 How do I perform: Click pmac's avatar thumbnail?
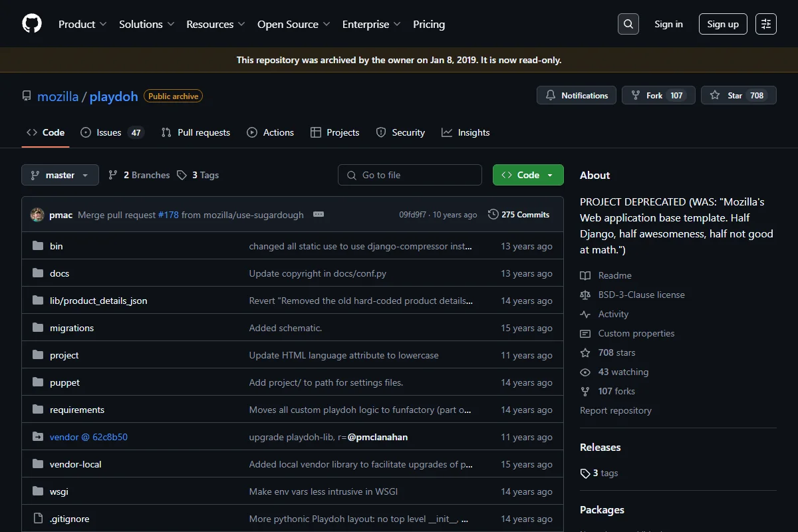click(37, 215)
